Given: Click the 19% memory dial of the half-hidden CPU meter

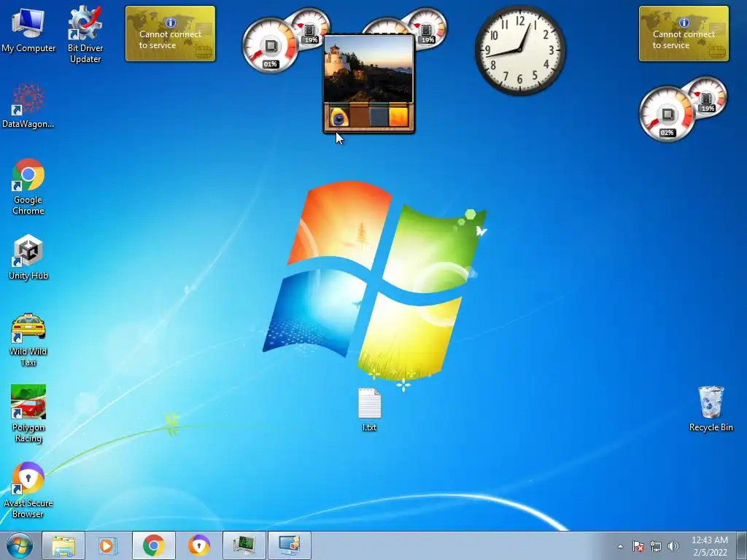Looking at the screenshot, I should click(427, 28).
